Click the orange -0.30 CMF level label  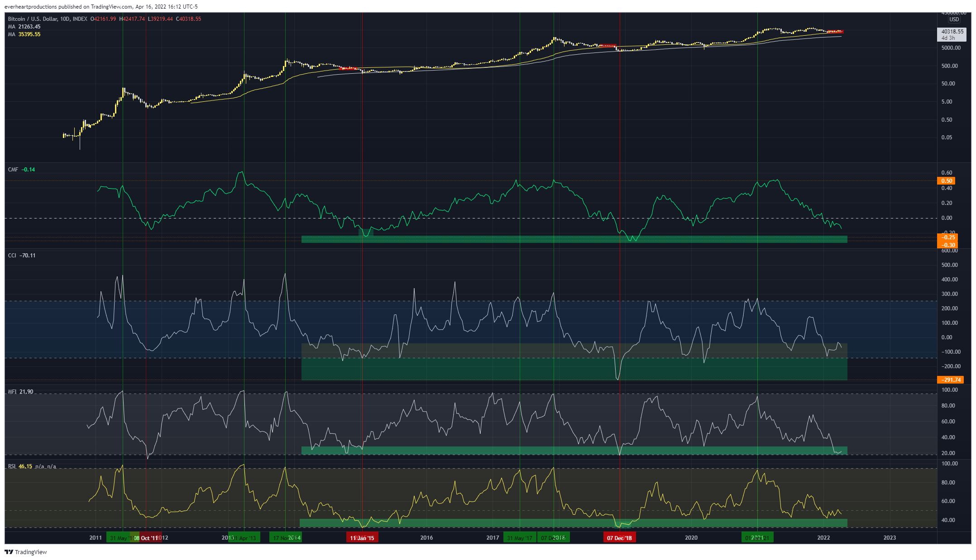pyautogui.click(x=947, y=245)
